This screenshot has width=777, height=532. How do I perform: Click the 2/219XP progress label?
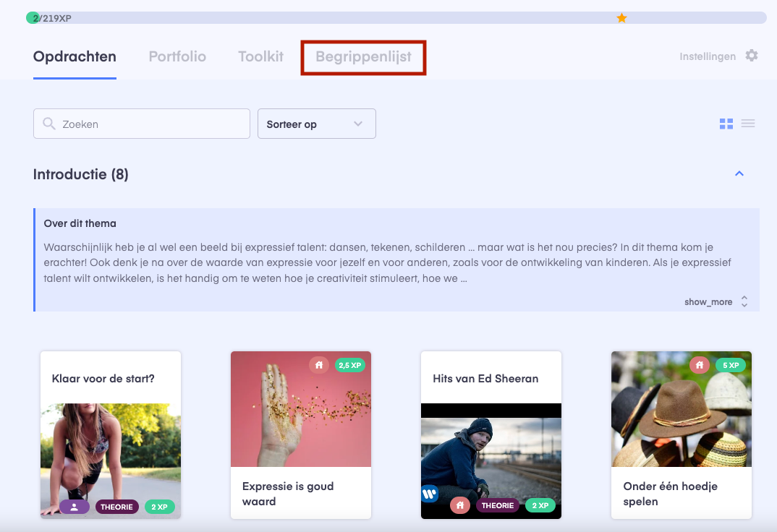[52, 18]
